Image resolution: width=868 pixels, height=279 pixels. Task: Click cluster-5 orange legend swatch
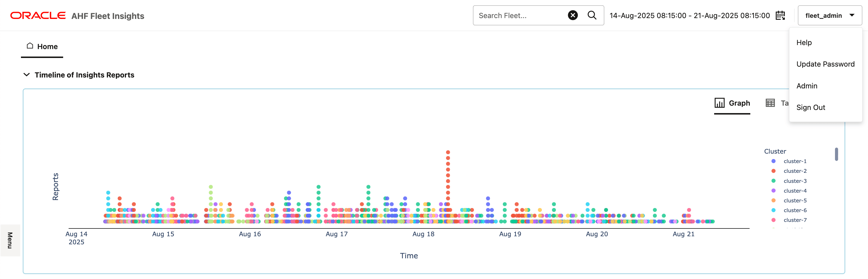coord(773,200)
